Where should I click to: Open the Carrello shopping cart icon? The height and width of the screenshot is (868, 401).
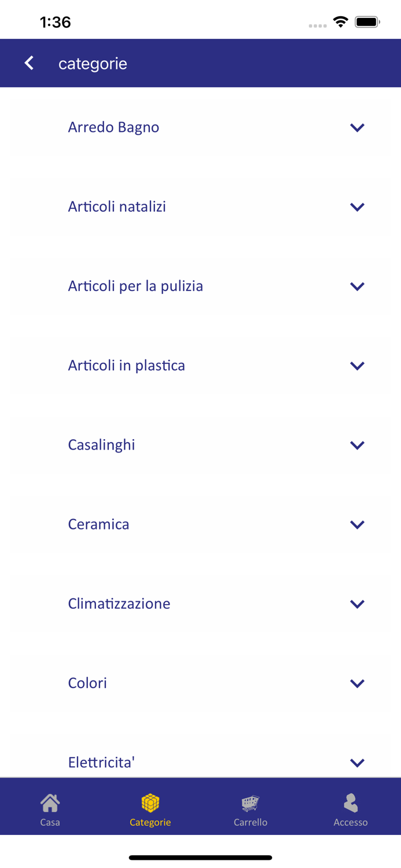(250, 802)
